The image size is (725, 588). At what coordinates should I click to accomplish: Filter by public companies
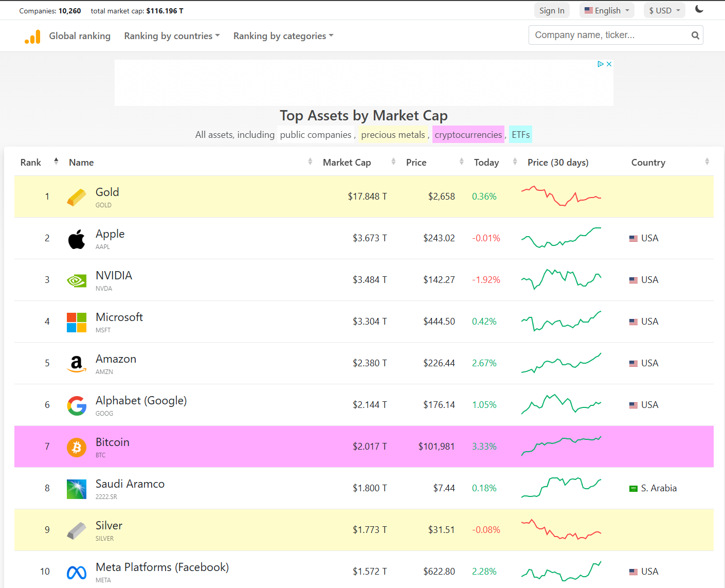(316, 135)
